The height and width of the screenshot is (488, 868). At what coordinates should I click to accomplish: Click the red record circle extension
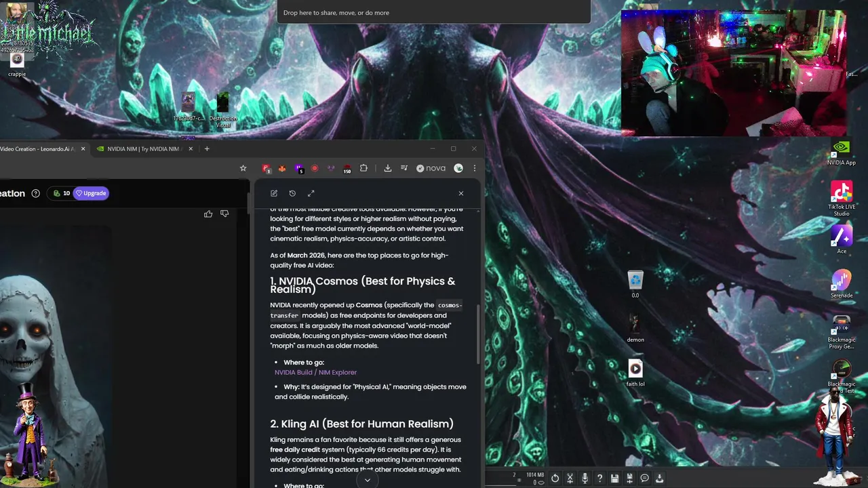click(315, 168)
